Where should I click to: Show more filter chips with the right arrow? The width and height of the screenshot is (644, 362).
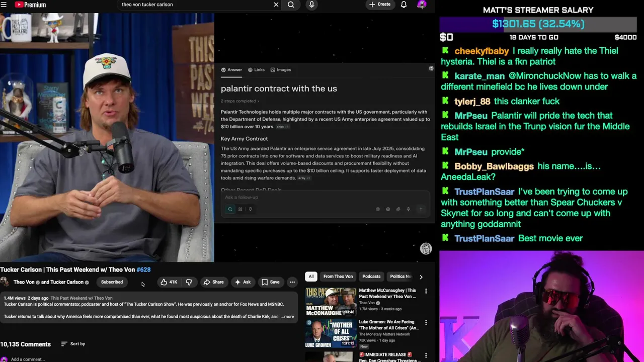421,277
